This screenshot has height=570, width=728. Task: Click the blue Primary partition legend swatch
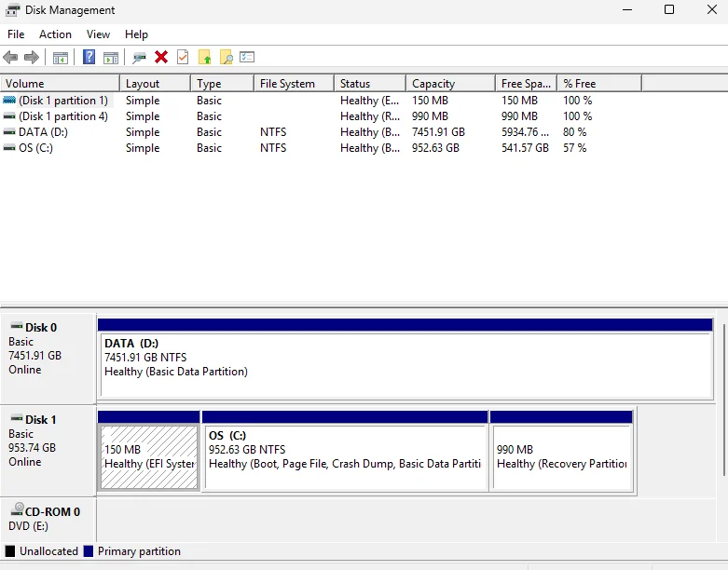pyautogui.click(x=89, y=551)
